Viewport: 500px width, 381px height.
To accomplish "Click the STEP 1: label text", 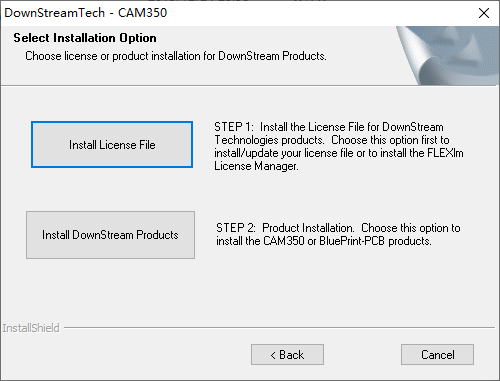I will point(234,127).
